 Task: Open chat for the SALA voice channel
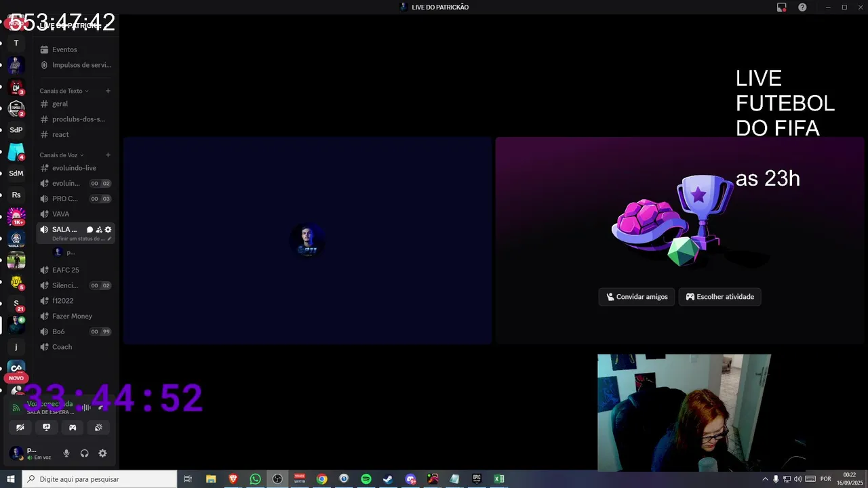tap(90, 230)
